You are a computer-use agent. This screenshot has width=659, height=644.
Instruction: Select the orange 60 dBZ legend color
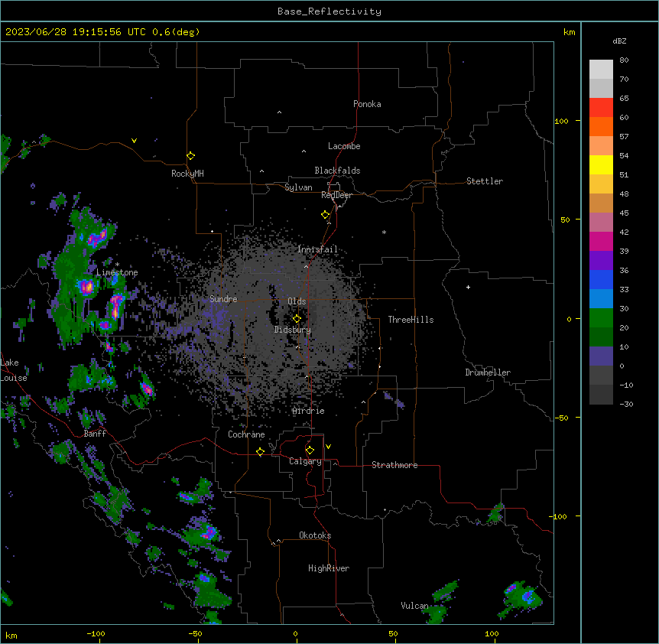pos(601,126)
